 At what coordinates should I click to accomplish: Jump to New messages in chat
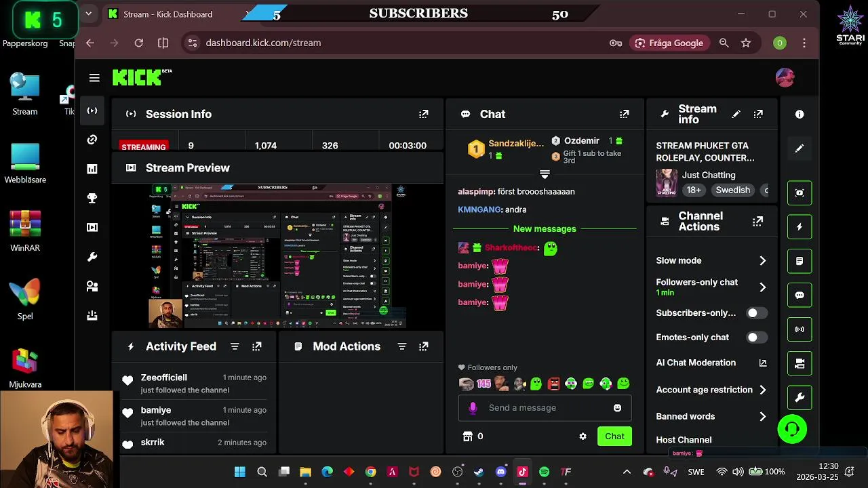coord(545,228)
